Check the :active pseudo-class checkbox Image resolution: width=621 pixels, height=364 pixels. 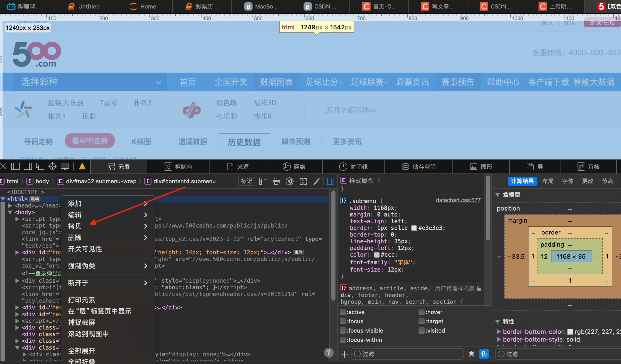tap(343, 312)
